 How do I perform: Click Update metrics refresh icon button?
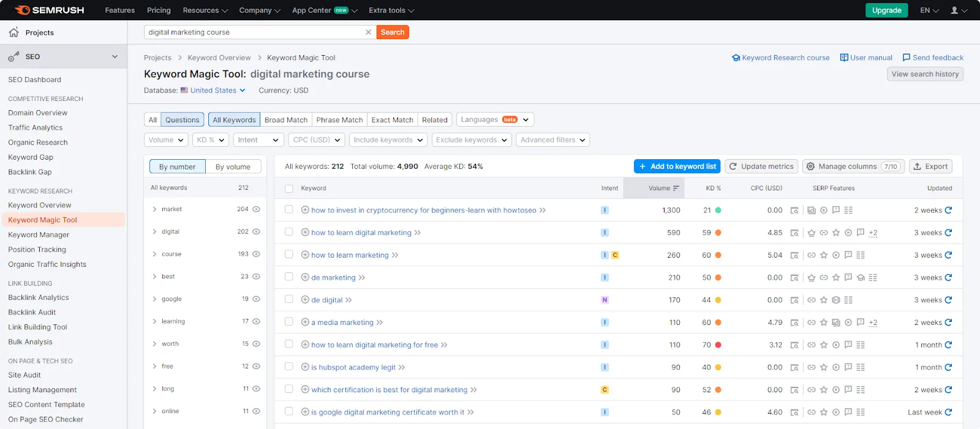click(761, 166)
